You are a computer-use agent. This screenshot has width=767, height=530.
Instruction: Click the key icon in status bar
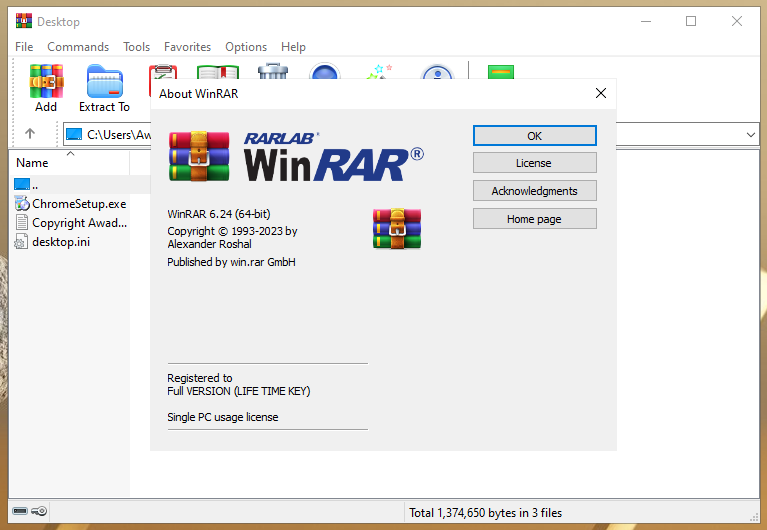point(39,511)
